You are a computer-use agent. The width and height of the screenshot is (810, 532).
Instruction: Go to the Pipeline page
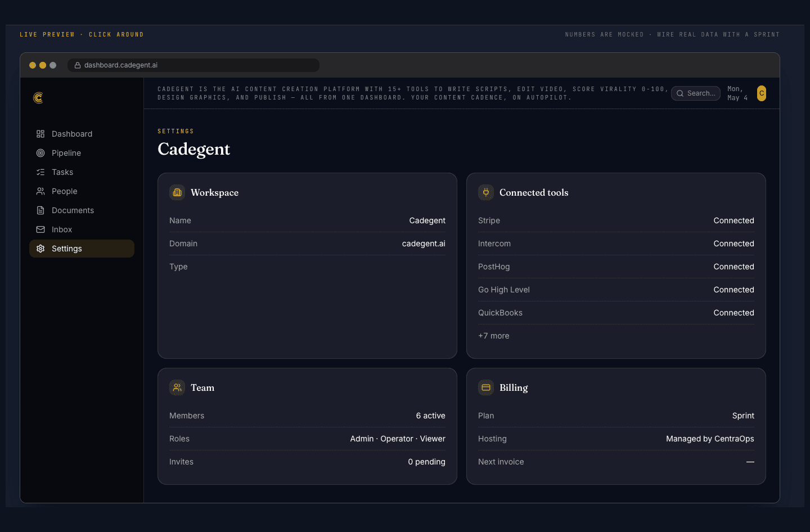pos(82,153)
